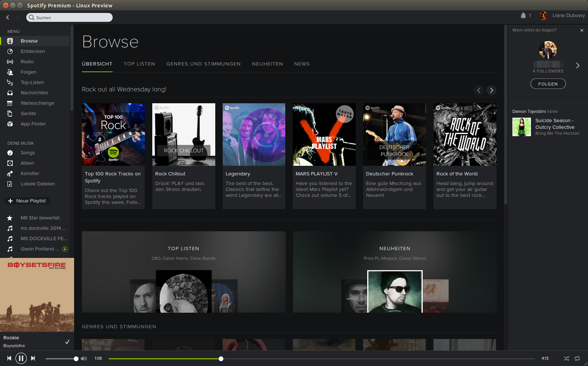Click the green download icon beside Gavin Portland

tap(65, 249)
